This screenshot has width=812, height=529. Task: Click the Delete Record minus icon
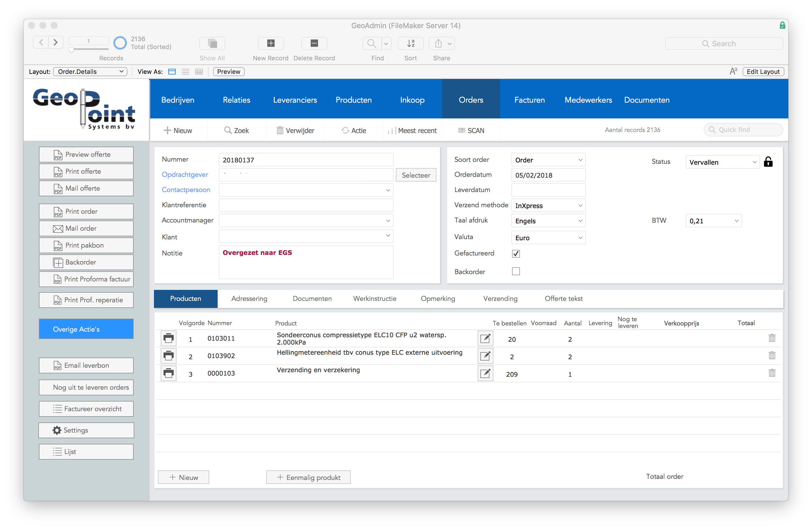[314, 43]
